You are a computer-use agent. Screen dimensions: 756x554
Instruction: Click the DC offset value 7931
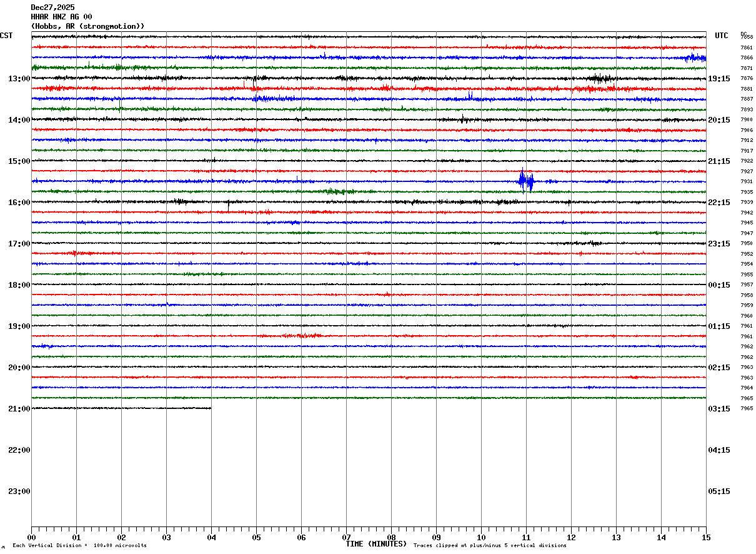click(x=747, y=182)
